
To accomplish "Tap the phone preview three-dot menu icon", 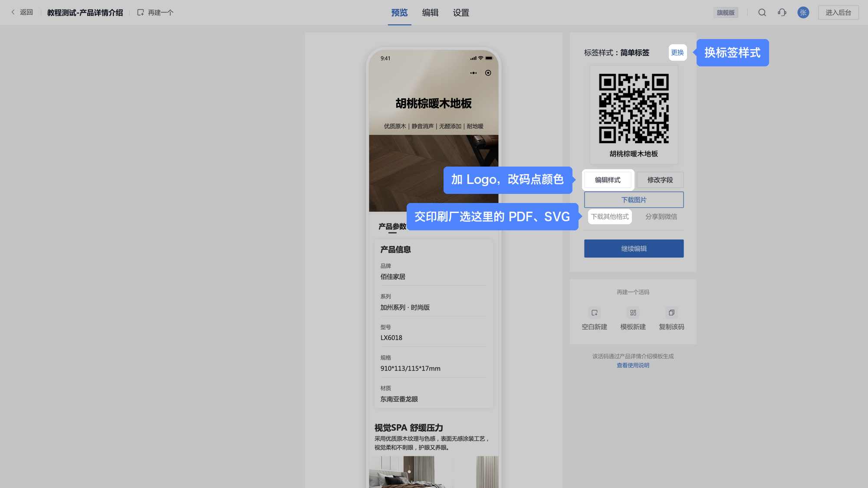I will 473,73.
